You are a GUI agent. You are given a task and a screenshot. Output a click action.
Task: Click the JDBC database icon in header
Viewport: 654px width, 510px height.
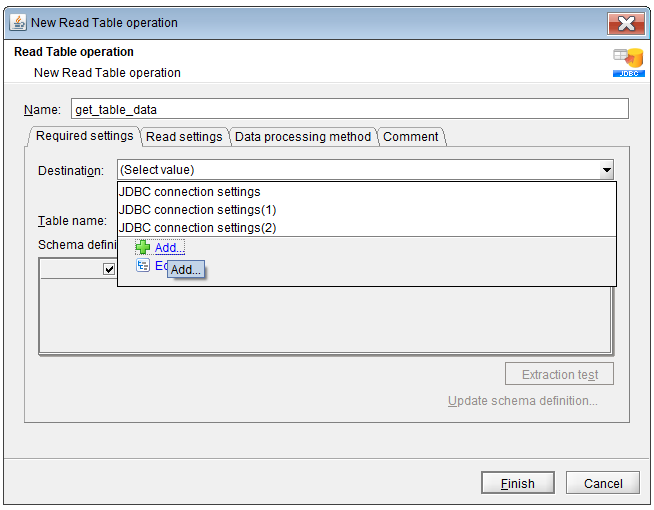(629, 63)
